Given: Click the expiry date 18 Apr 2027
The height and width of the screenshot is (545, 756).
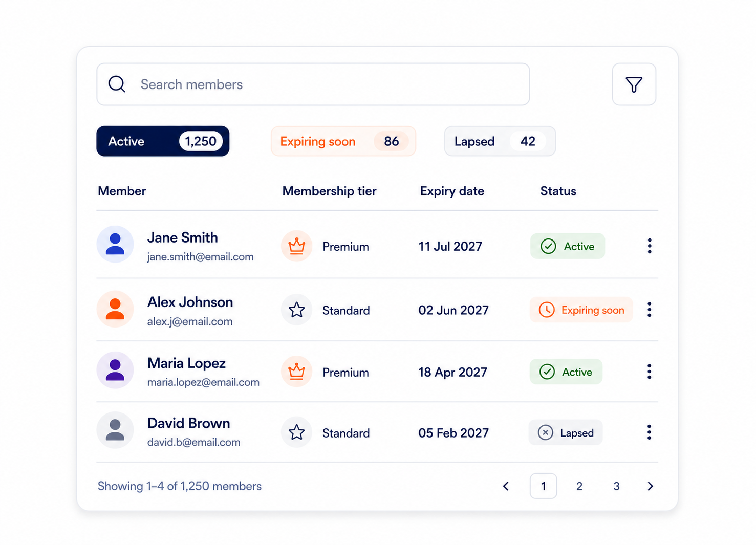Looking at the screenshot, I should click(452, 372).
